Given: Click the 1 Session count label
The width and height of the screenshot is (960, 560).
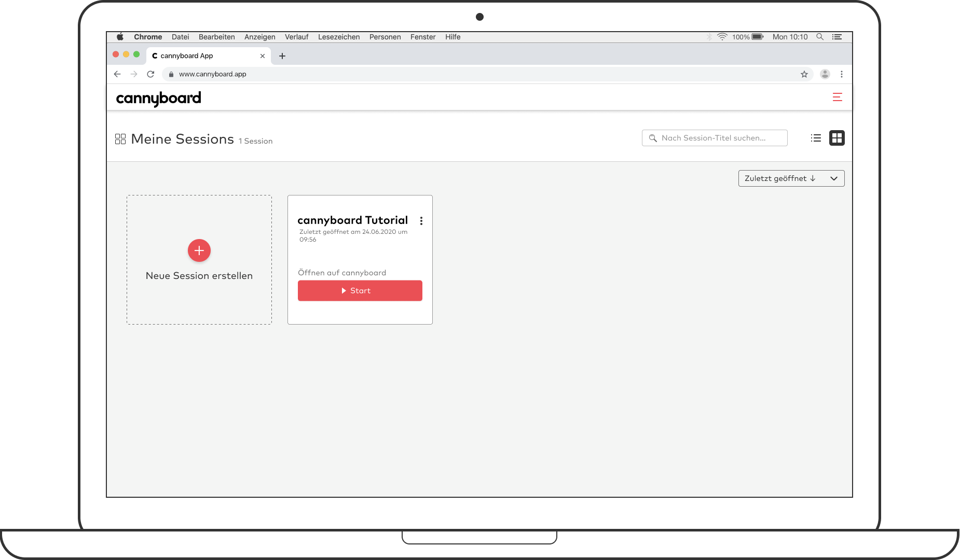Looking at the screenshot, I should (256, 141).
